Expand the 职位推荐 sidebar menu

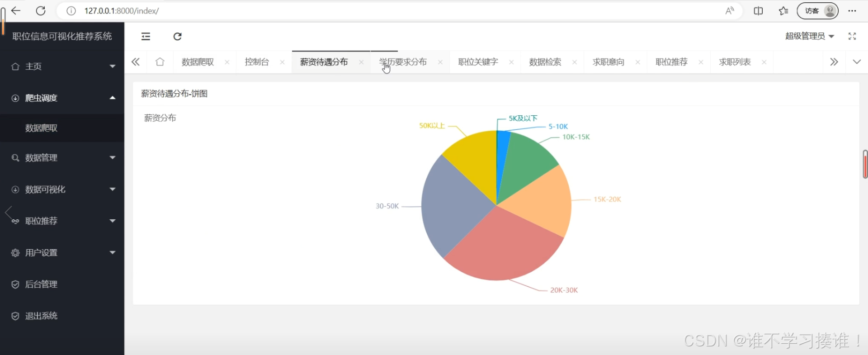(x=62, y=221)
